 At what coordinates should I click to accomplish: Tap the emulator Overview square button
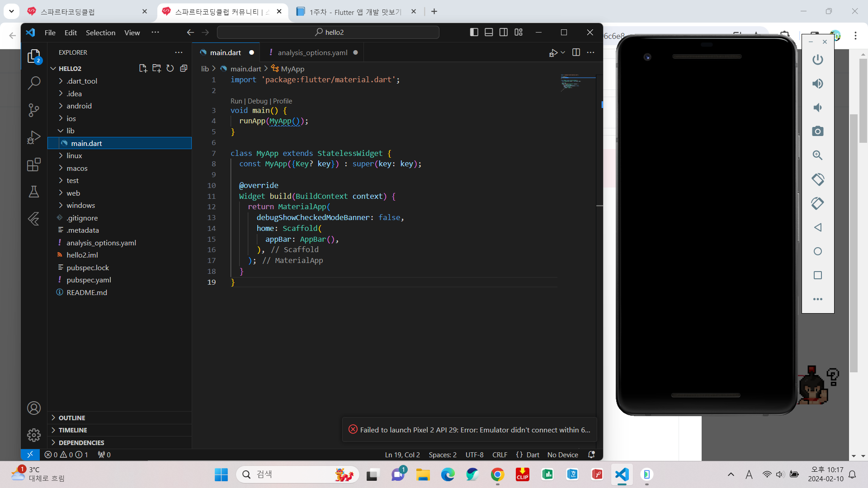(818, 275)
